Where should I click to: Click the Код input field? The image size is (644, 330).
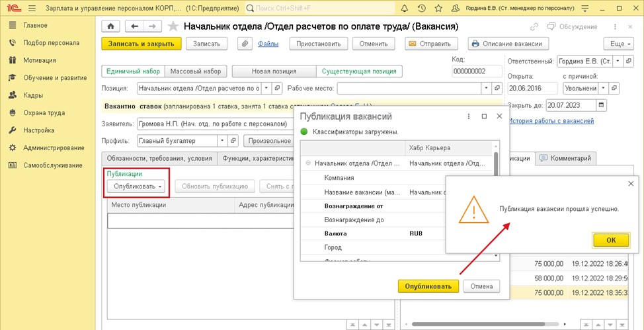(x=477, y=71)
